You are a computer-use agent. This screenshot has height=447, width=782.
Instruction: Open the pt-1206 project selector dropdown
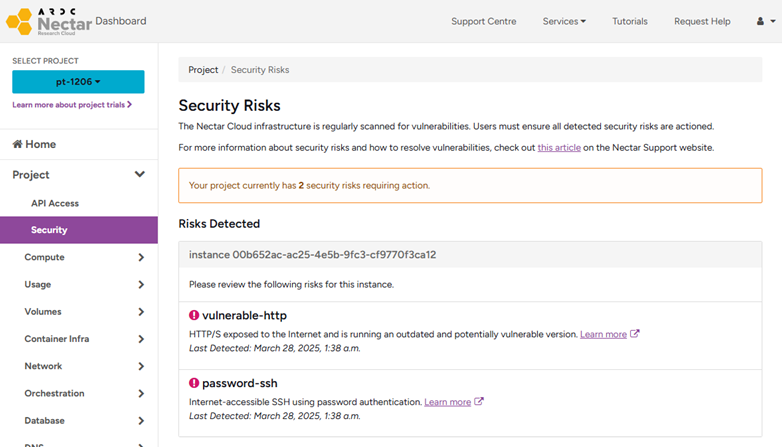(x=78, y=82)
